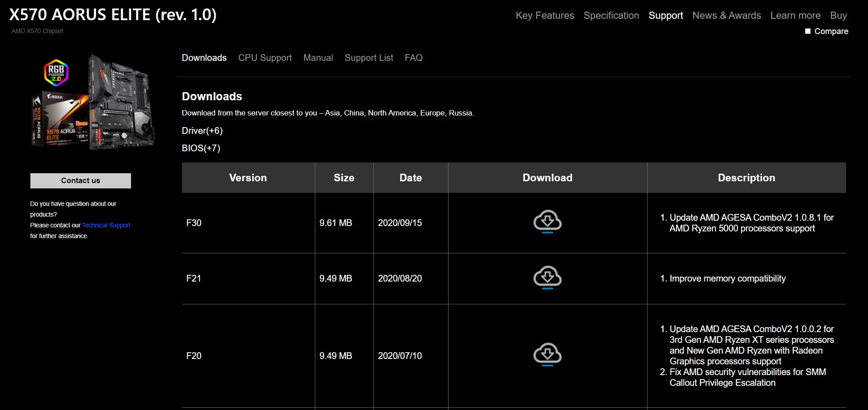
Task: Download BIOS version F30
Action: tap(547, 222)
